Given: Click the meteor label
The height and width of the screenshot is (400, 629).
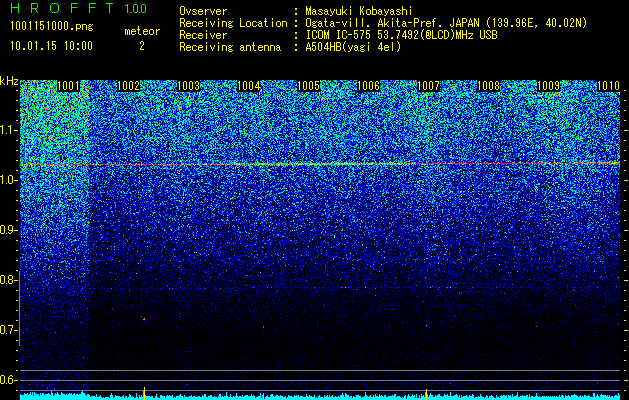Looking at the screenshot, I should click(x=142, y=31).
